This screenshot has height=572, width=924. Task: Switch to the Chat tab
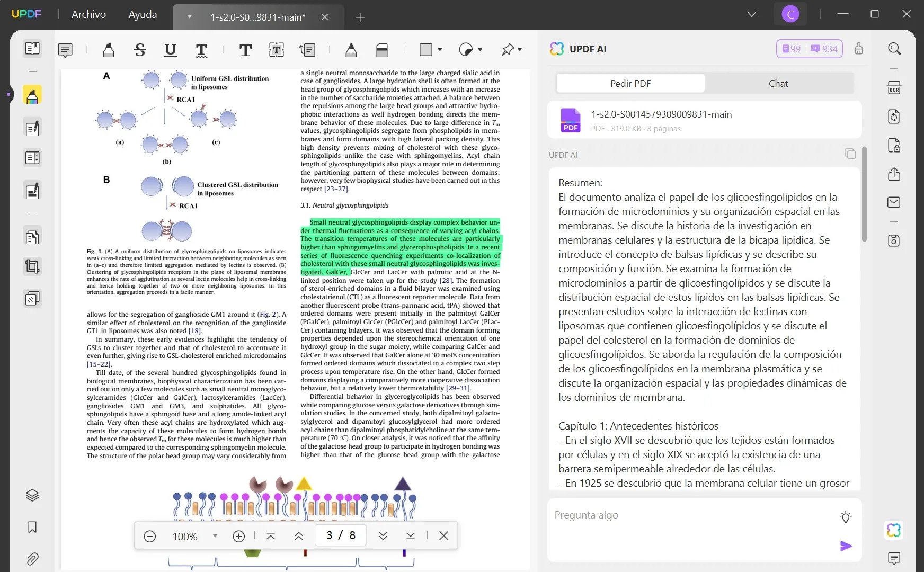coord(778,83)
